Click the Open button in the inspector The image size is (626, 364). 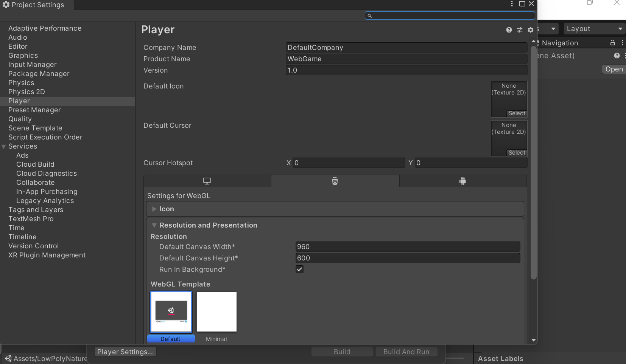(x=614, y=69)
